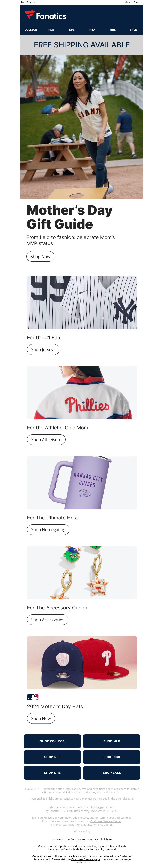The width and height of the screenshot is (164, 868).
Task: Select the NFL navigation item
Action: pyautogui.click(x=72, y=30)
